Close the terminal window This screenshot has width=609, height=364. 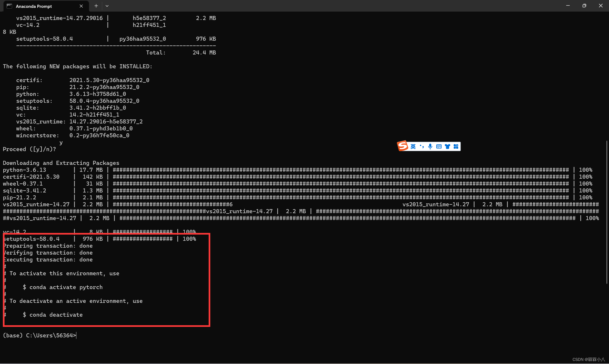601,6
